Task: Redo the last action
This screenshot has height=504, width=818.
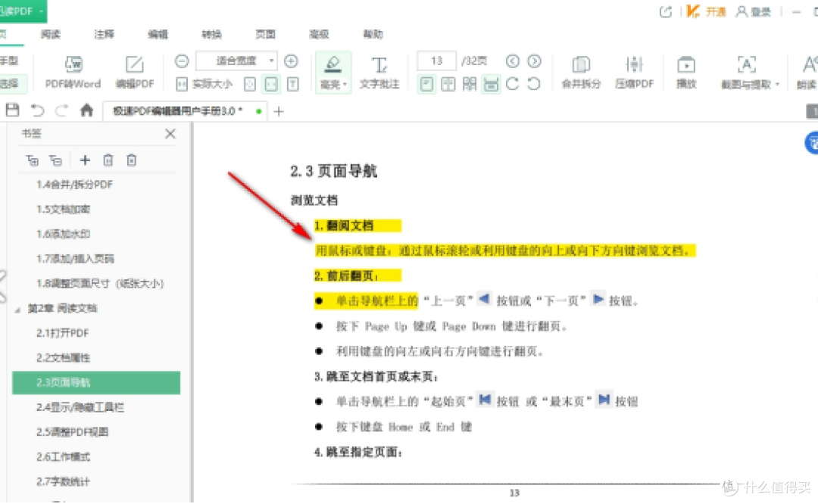Action: [61, 110]
